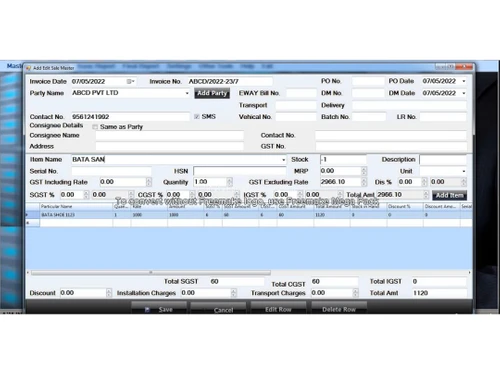The width and height of the screenshot is (500, 375).
Task: Click the DM No. input field
Action: (368, 93)
